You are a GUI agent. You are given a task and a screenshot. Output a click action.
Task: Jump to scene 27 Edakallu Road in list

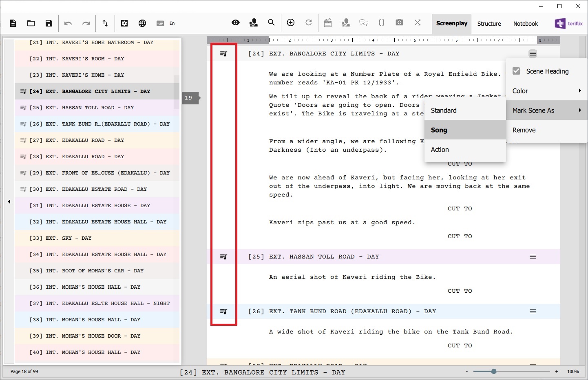(x=97, y=140)
